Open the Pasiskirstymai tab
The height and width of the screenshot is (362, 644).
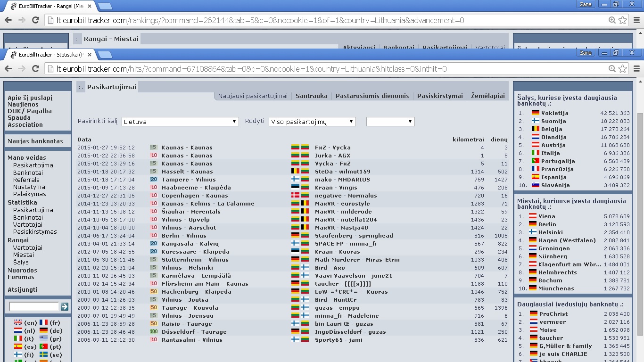point(440,96)
